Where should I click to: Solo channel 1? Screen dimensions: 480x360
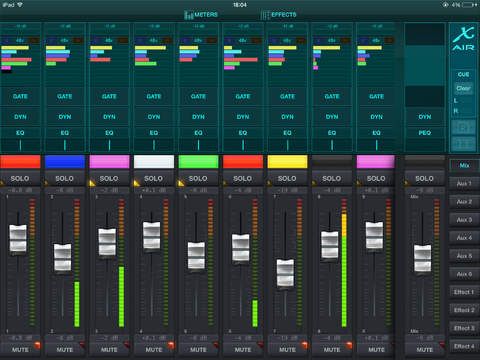(20, 179)
